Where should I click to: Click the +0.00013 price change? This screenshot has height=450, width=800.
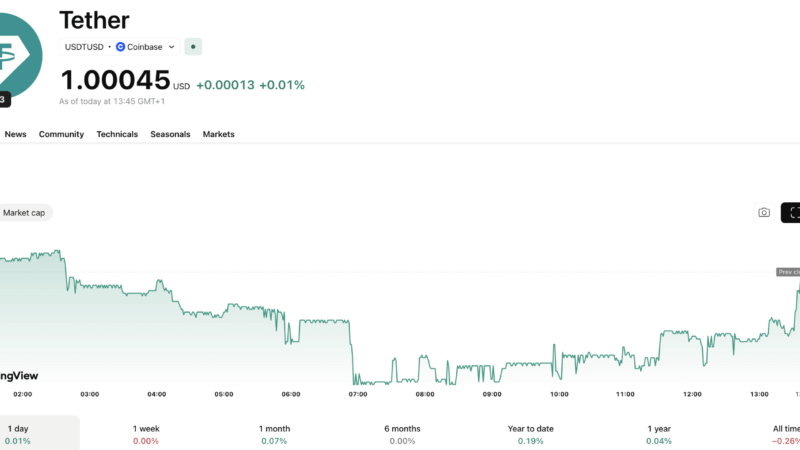point(225,85)
